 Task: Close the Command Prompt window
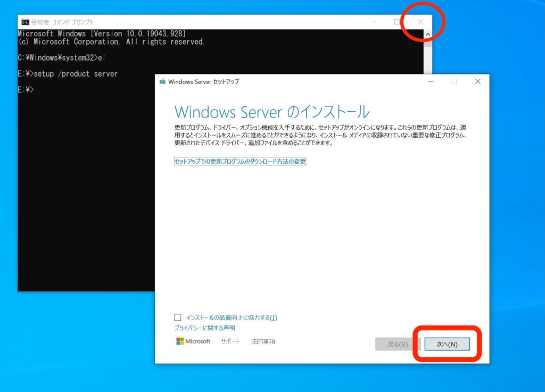tap(420, 22)
